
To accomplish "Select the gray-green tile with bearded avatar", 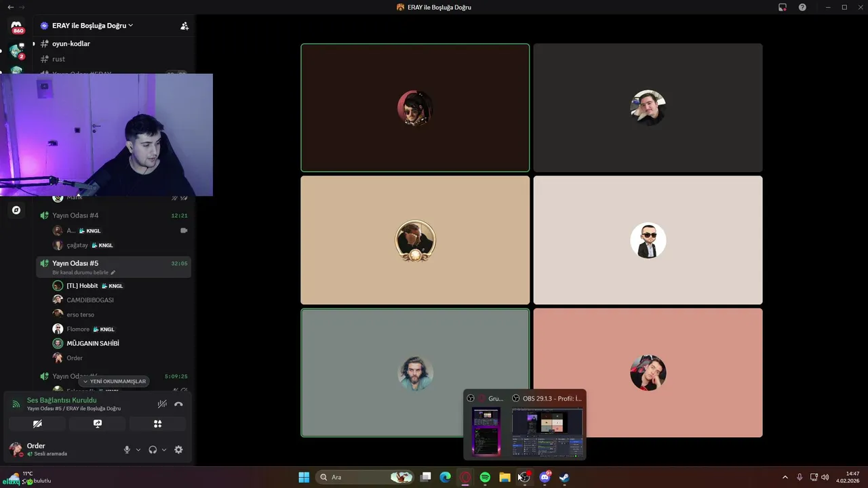I will point(415,373).
